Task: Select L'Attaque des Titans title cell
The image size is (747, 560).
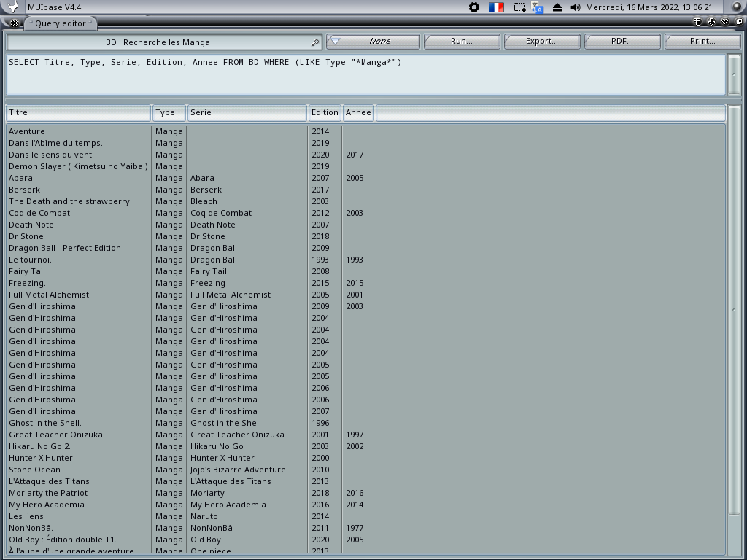Action: tap(49, 481)
